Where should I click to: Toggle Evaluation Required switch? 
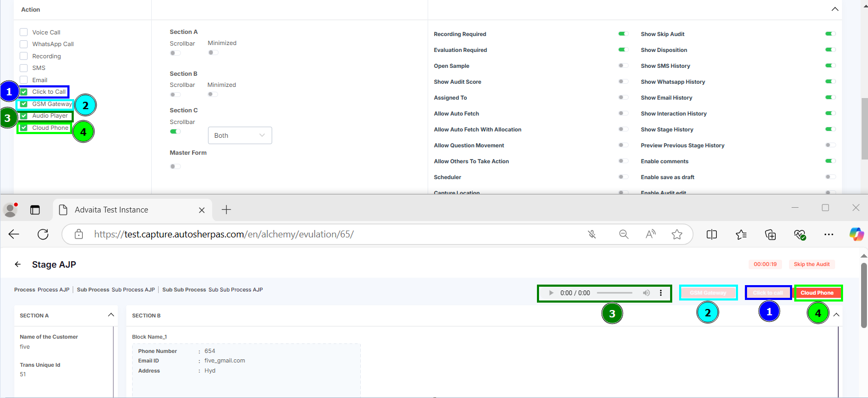coord(623,50)
